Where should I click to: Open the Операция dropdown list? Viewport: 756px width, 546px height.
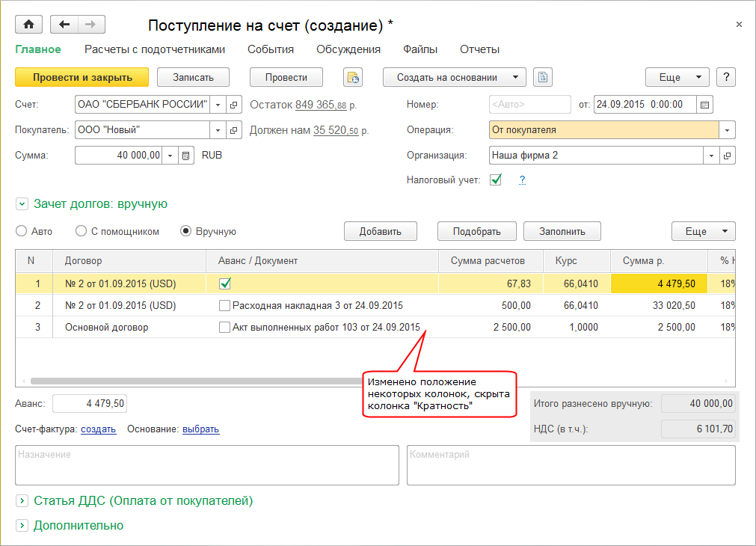click(x=728, y=130)
